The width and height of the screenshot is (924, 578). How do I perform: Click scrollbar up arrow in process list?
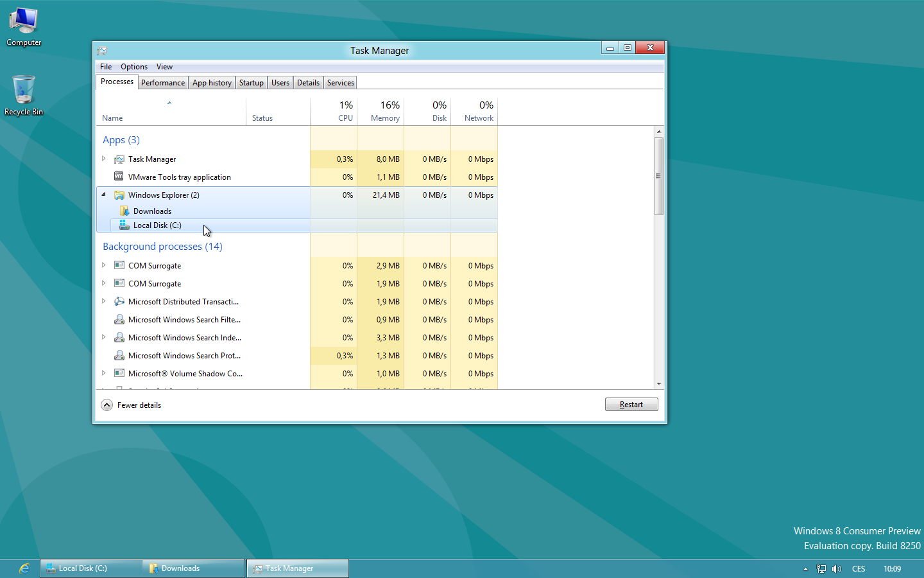658,132
